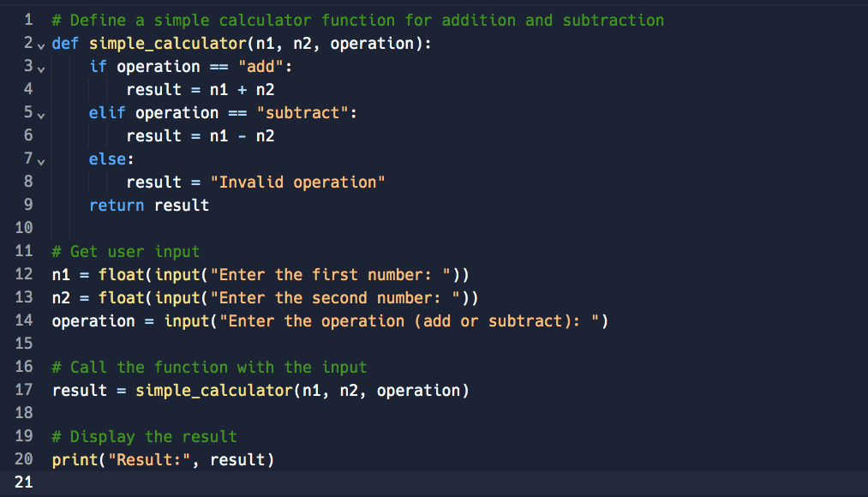
Task: Click line number 14 in the gutter
Action: click(24, 320)
